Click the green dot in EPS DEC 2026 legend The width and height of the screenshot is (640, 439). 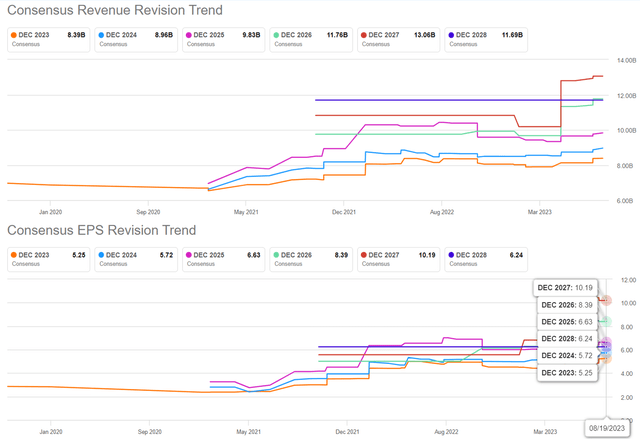[276, 255]
